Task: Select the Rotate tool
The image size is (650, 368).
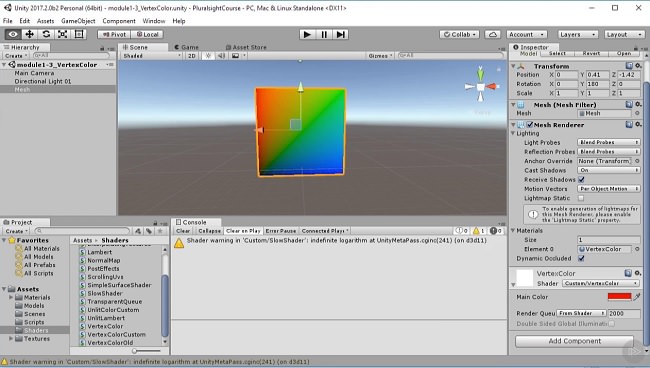Action: tap(46, 34)
